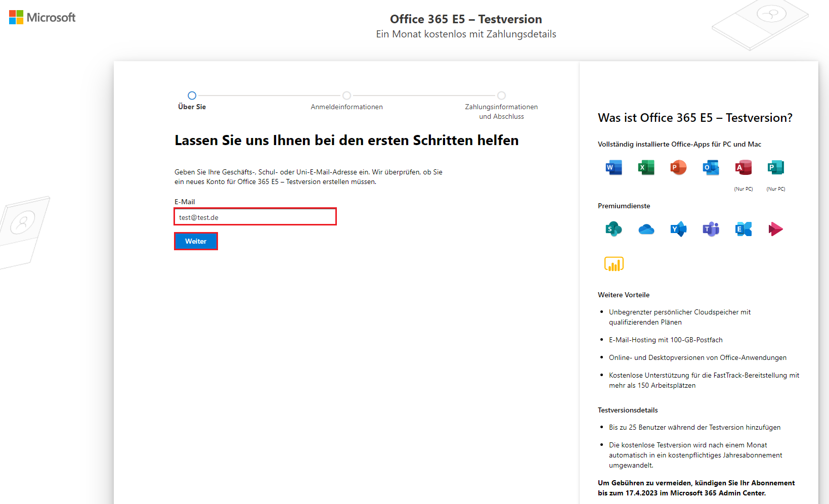Viewport: 829px width, 504px height.
Task: Click the Microsoft Teams icon
Action: pyautogui.click(x=711, y=229)
